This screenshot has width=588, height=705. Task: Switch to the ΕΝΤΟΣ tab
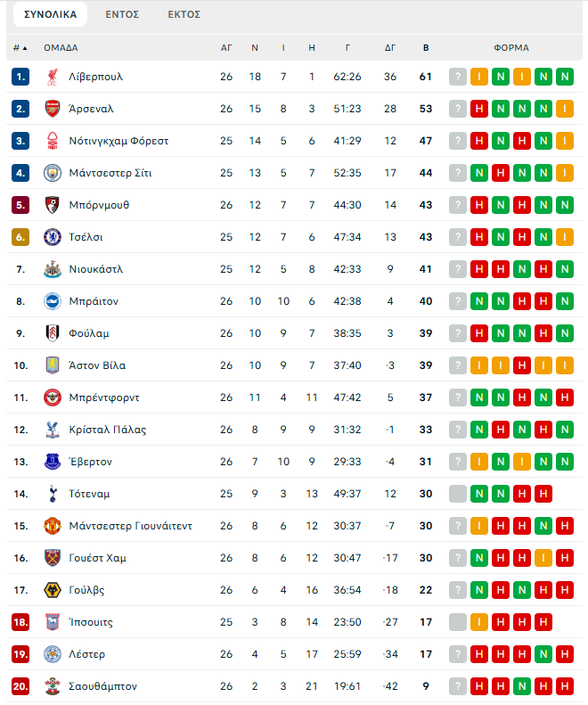[122, 14]
